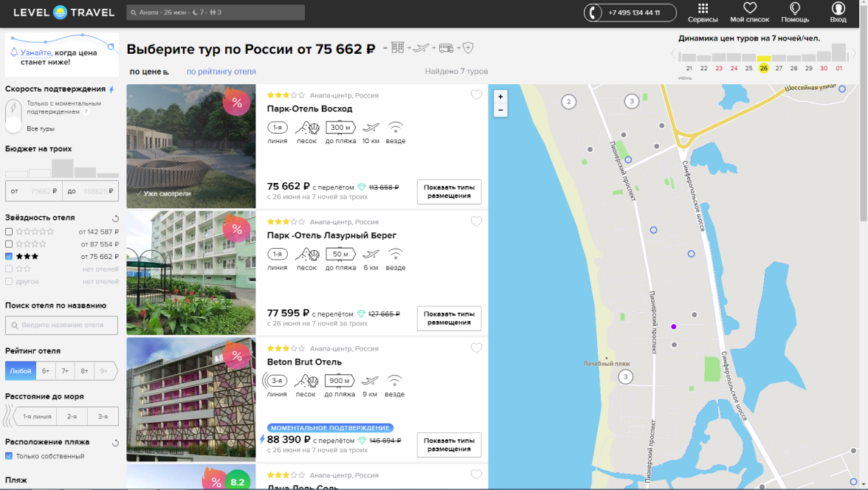Click the Level Travel logo
Viewport: 868px width, 490px height.
pos(63,13)
